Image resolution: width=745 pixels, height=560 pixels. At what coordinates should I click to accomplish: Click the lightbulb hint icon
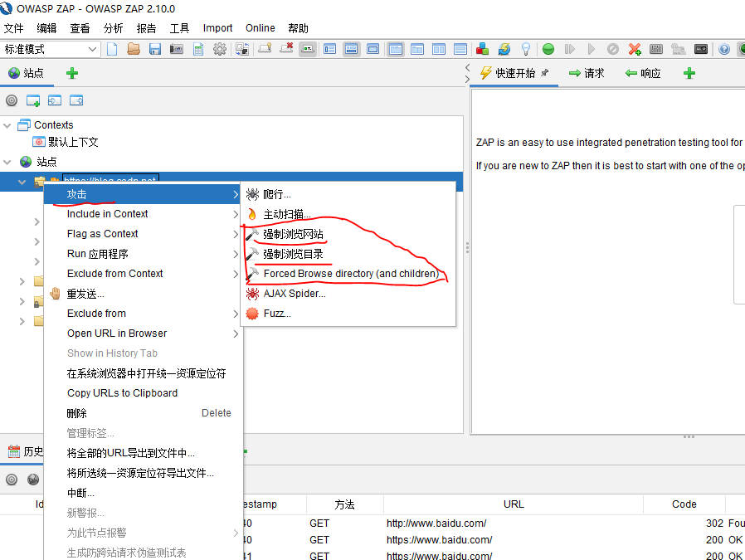pyautogui.click(x=525, y=49)
